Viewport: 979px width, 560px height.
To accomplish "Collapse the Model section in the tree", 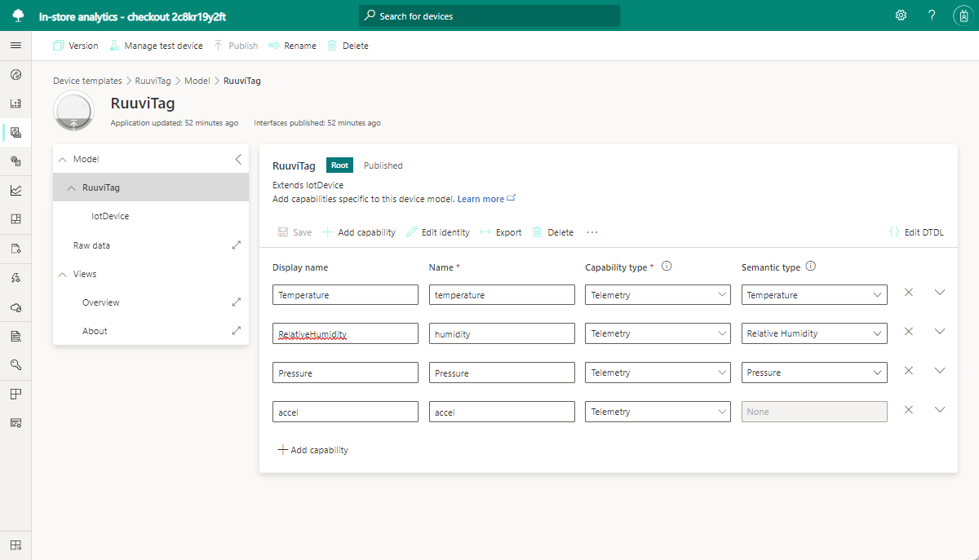I will (x=63, y=159).
